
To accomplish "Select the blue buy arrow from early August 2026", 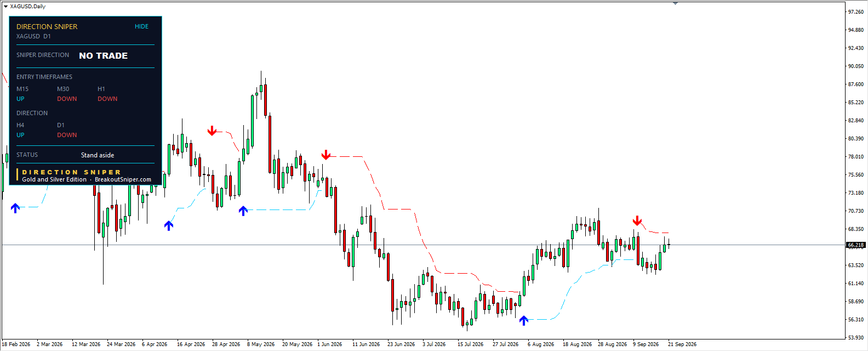I will click(523, 320).
